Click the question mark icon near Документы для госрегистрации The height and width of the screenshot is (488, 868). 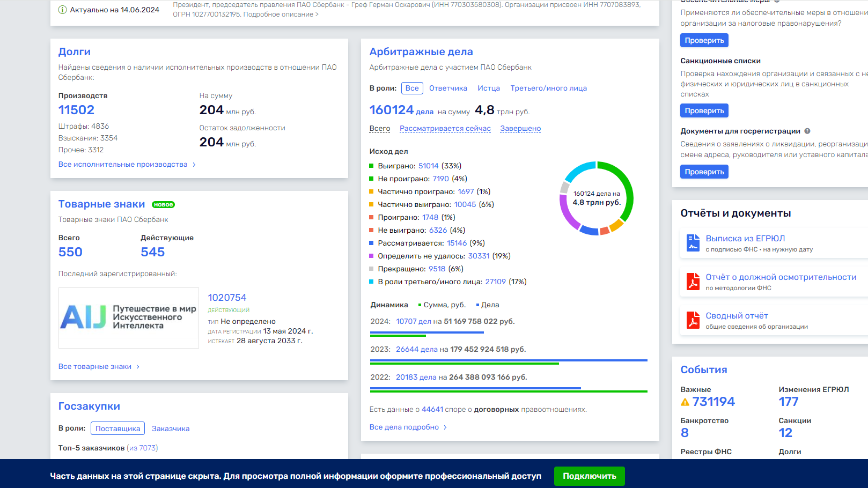[x=807, y=131]
